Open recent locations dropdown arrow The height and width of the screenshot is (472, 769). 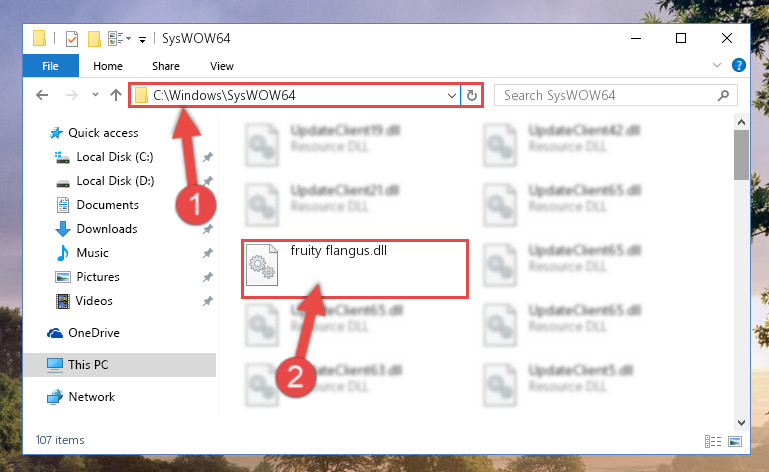coord(95,95)
